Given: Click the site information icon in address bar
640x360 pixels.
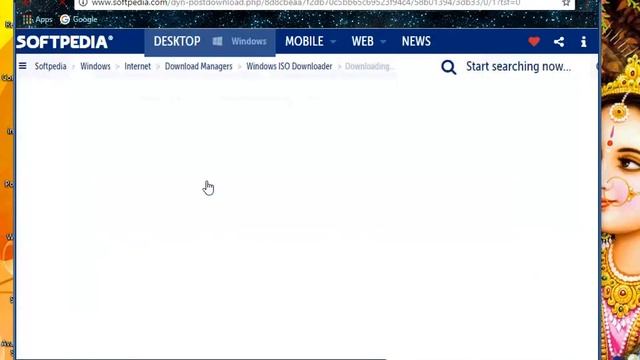Looking at the screenshot, I should pos(83,3).
